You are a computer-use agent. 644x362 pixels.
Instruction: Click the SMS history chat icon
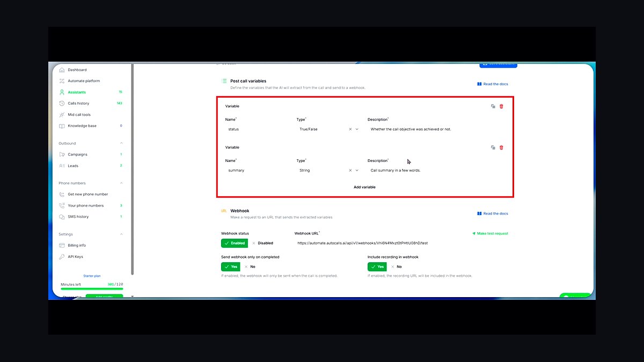(x=62, y=217)
